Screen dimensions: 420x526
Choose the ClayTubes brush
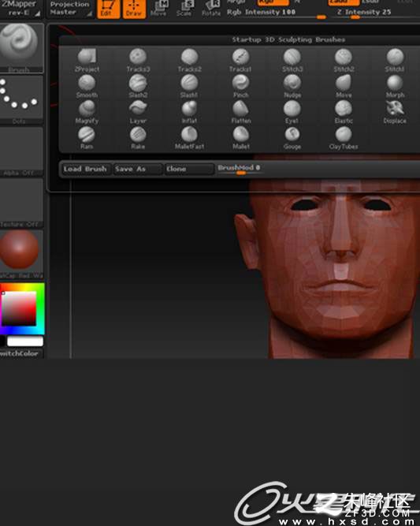[344, 137]
